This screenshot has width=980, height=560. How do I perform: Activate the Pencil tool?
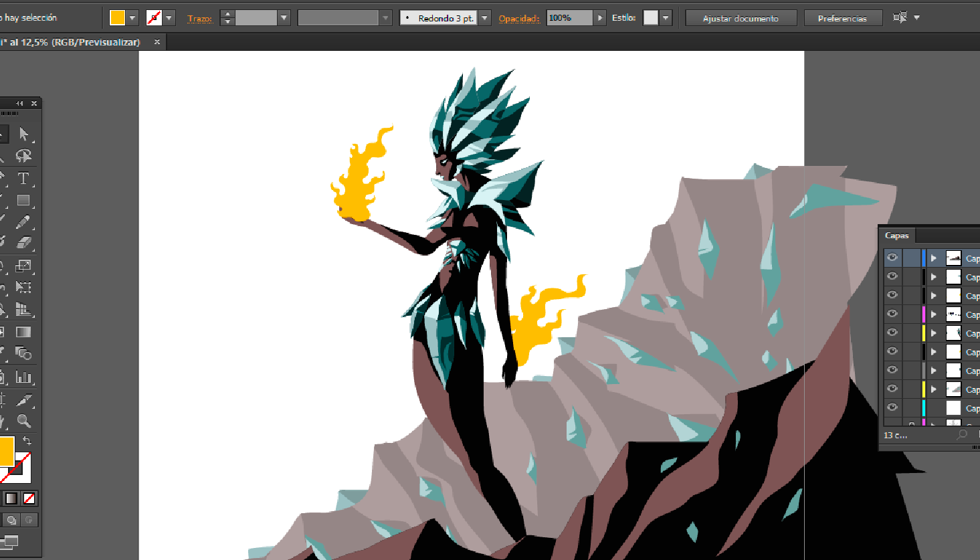[x=23, y=221]
